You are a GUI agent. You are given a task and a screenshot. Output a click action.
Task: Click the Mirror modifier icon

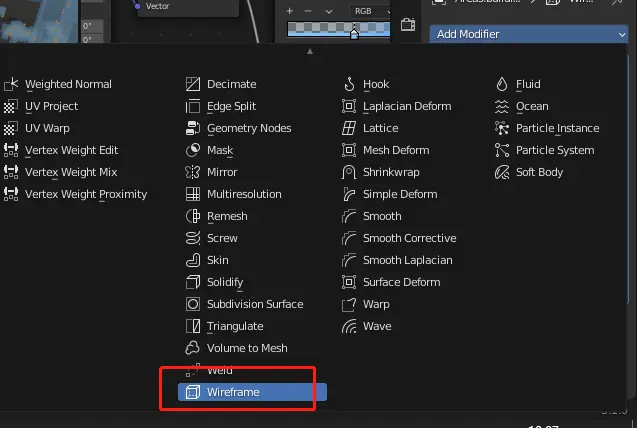pos(193,172)
